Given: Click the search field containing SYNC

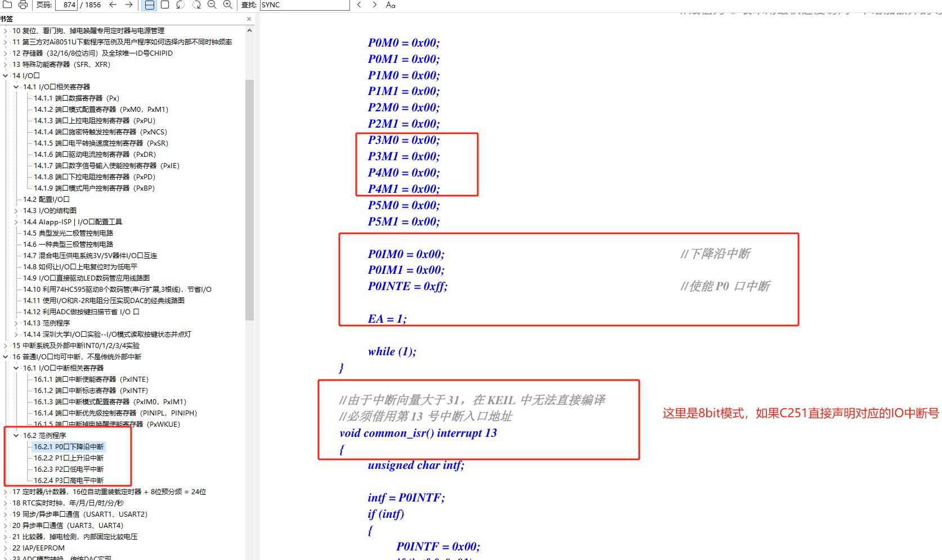Looking at the screenshot, I should [304, 4].
